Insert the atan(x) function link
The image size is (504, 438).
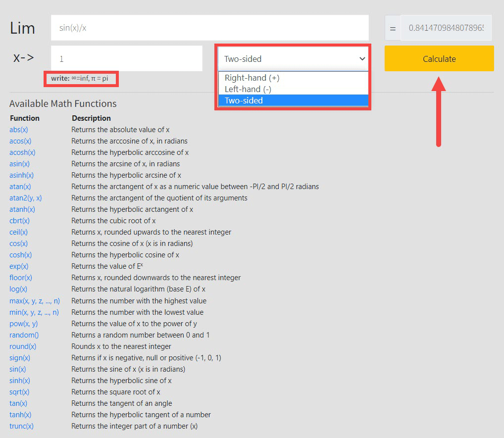tap(20, 187)
